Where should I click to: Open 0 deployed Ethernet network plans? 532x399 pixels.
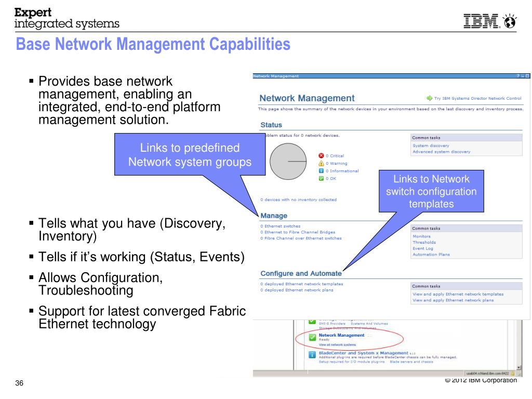[297, 290]
